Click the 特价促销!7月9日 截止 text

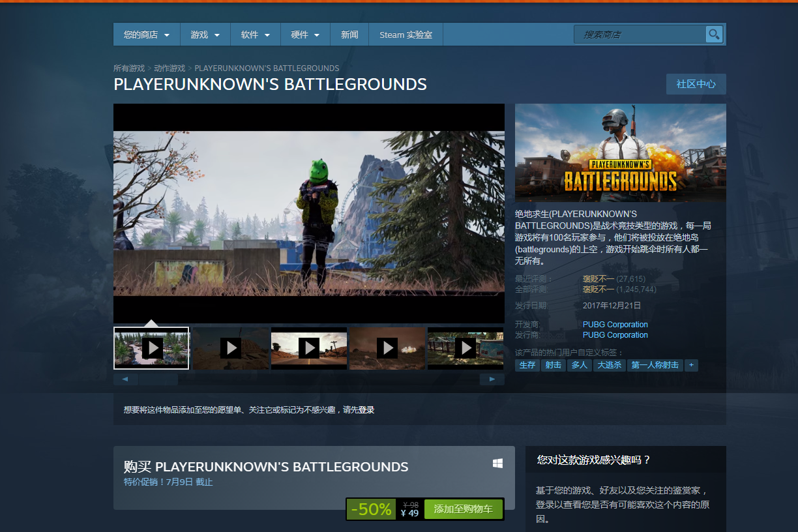[x=168, y=482]
